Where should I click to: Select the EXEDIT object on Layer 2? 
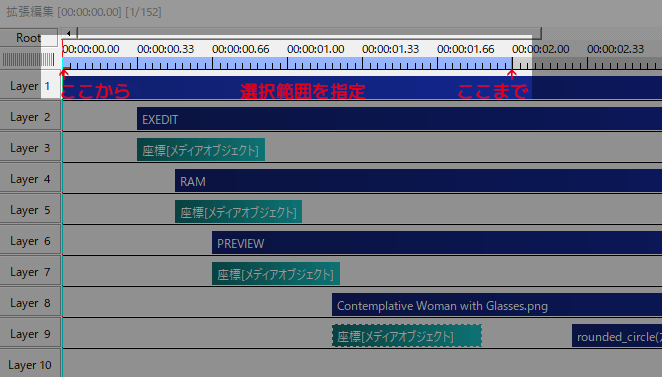pyautogui.click(x=399, y=119)
